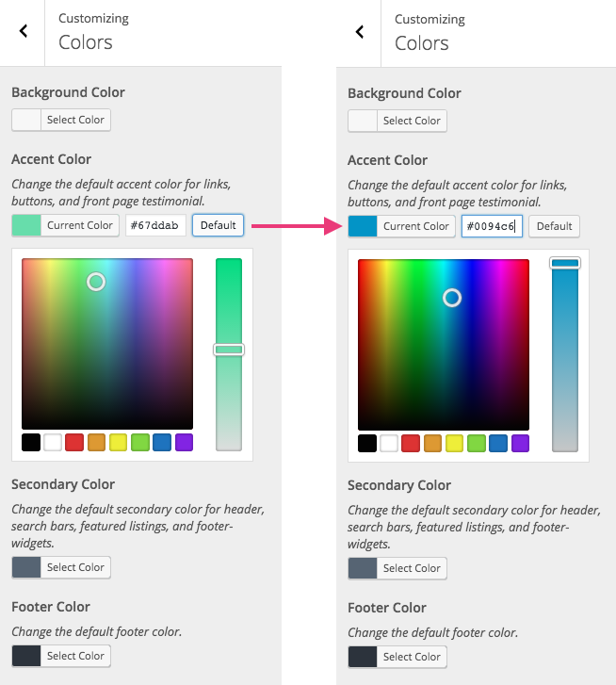Open right Footer Color Select Color picker
The width and height of the screenshot is (616, 685).
coord(397,657)
